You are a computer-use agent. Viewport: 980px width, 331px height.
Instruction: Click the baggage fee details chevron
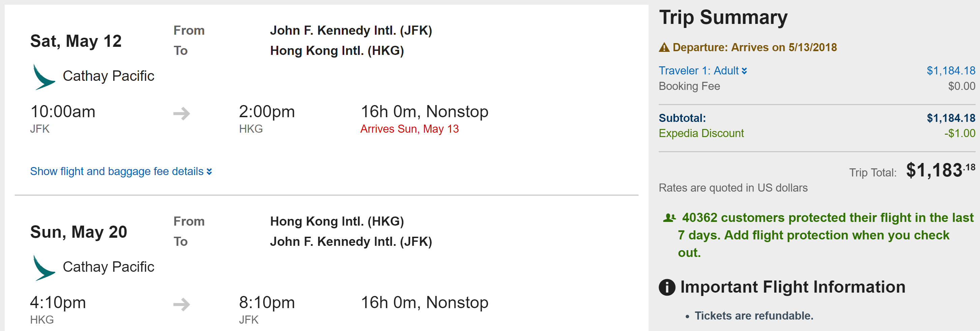point(209,172)
